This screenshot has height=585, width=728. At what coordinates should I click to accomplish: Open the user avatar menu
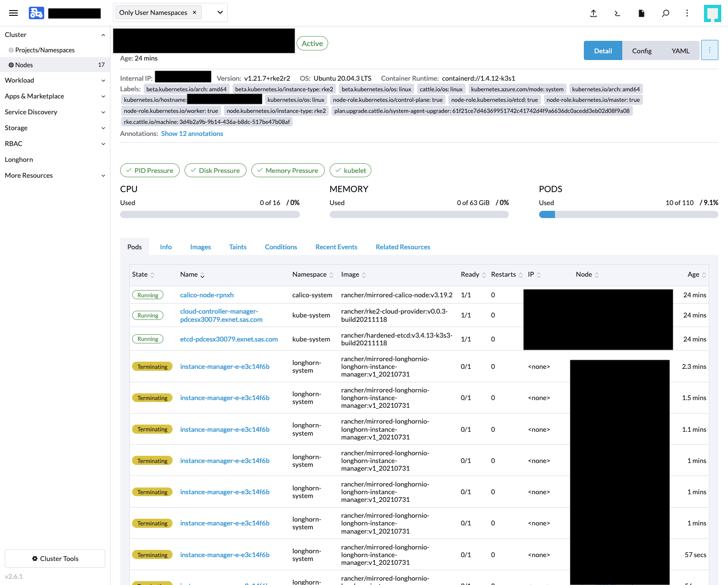(713, 13)
